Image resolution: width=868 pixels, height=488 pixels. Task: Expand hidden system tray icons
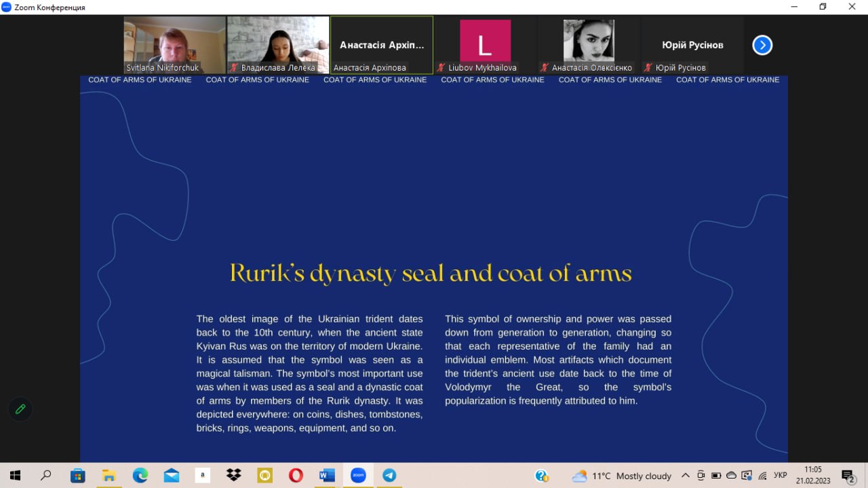(686, 476)
